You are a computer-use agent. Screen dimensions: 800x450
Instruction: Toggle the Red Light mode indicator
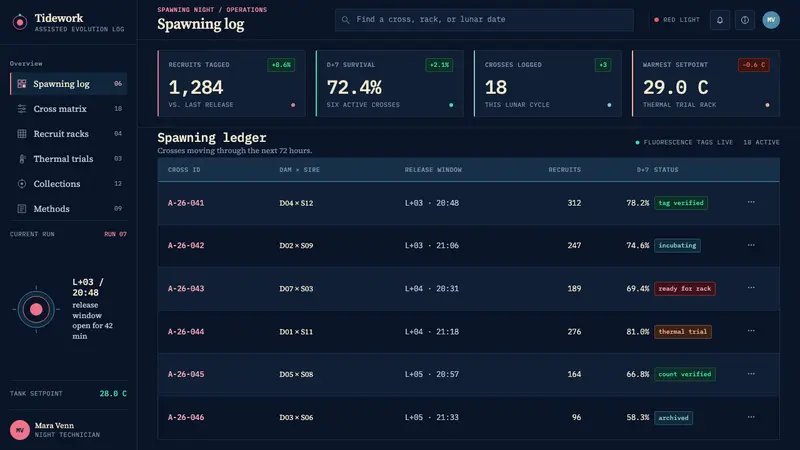coord(677,20)
